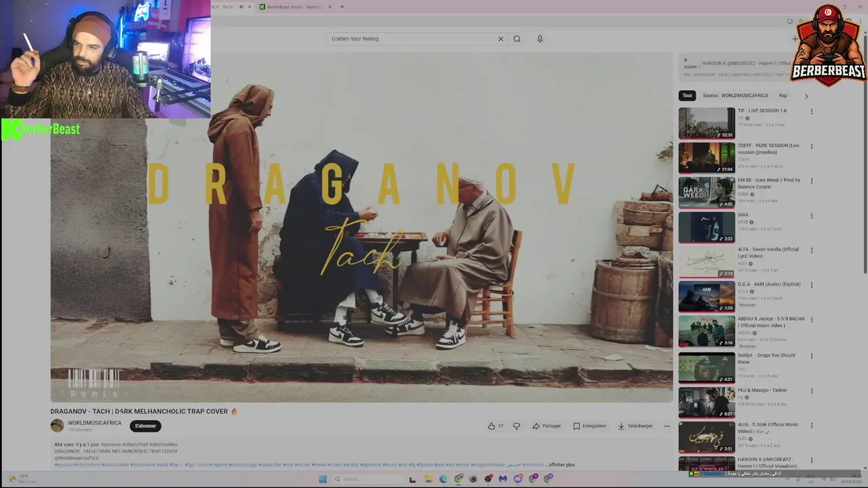Mute the playing browser tab speaker icon
868x488 pixels.
241,7
